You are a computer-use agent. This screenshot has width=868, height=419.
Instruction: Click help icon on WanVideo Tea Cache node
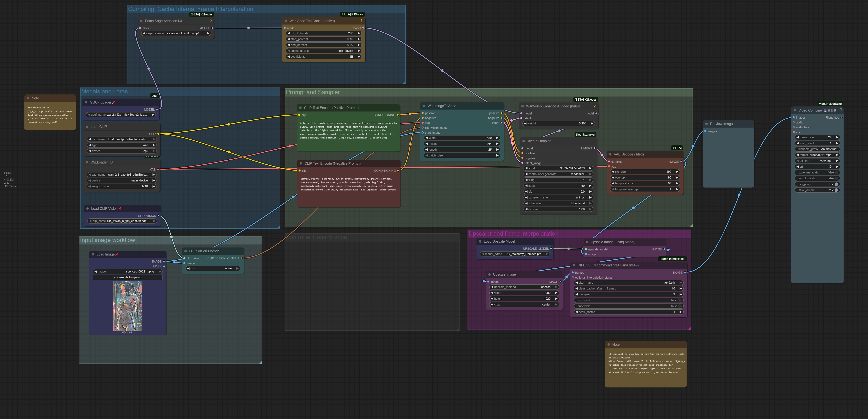pos(361,21)
